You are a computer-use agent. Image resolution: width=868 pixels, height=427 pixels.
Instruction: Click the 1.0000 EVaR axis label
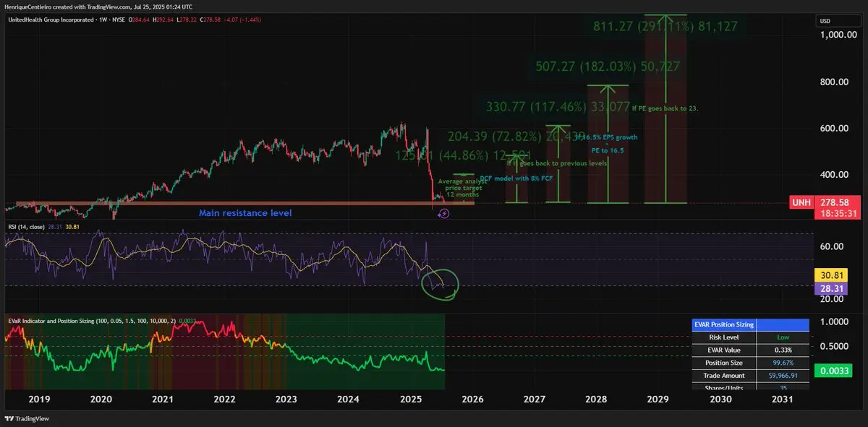(833, 322)
